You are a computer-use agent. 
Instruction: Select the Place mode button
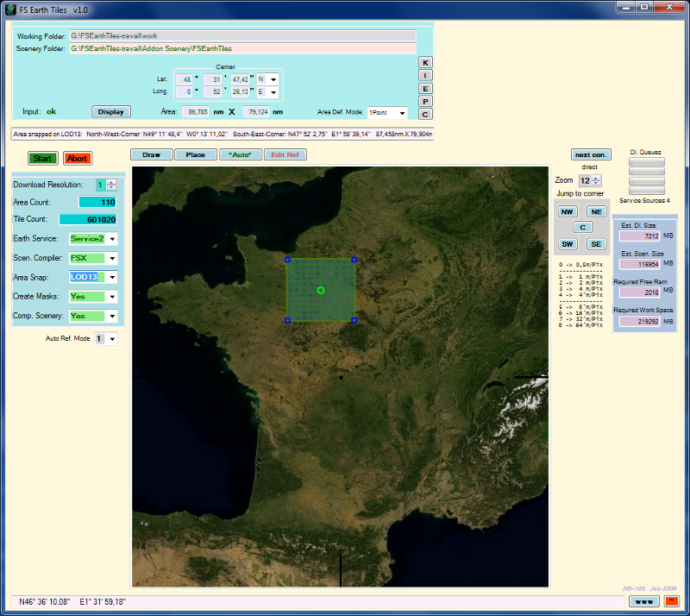196,154
